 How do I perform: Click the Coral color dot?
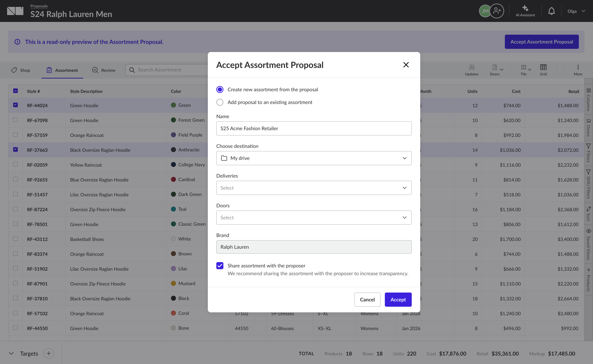click(x=173, y=313)
